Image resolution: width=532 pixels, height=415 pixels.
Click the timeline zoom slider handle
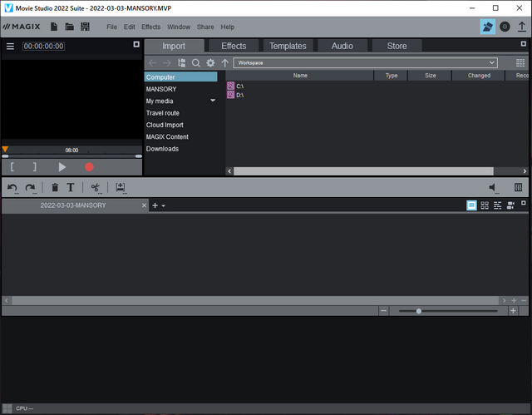[x=419, y=311]
